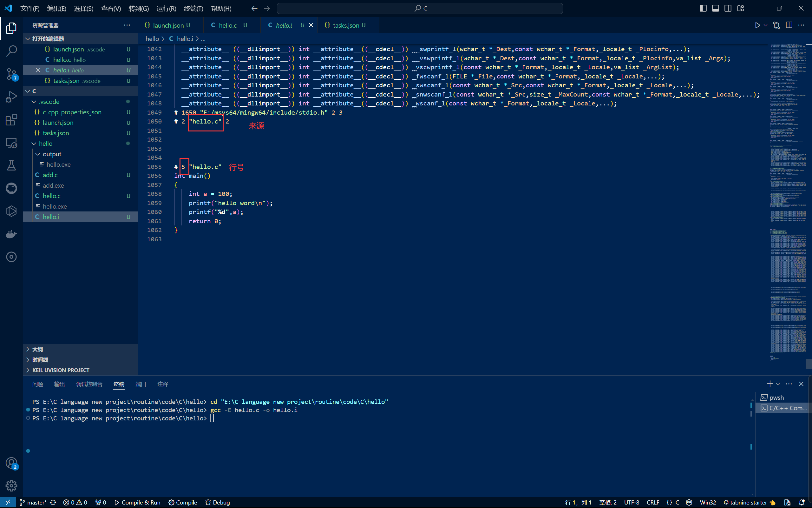
Task: Click the tabnine starter status item
Action: 749,502
